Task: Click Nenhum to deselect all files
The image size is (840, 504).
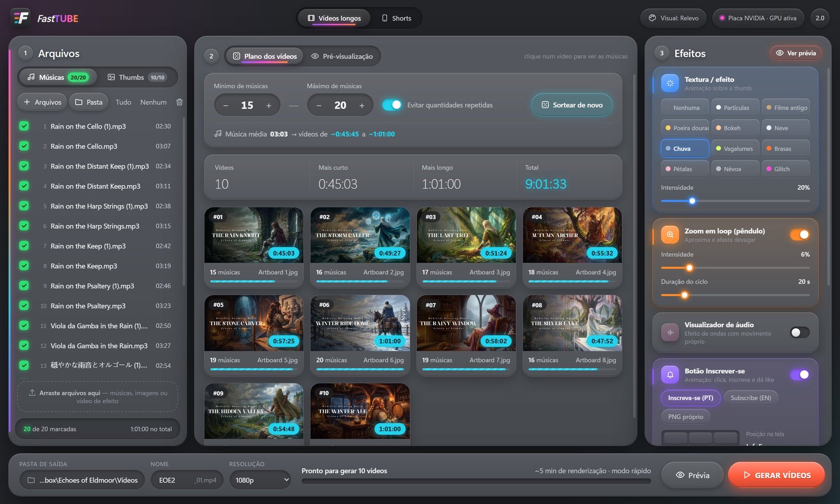Action: coord(153,102)
